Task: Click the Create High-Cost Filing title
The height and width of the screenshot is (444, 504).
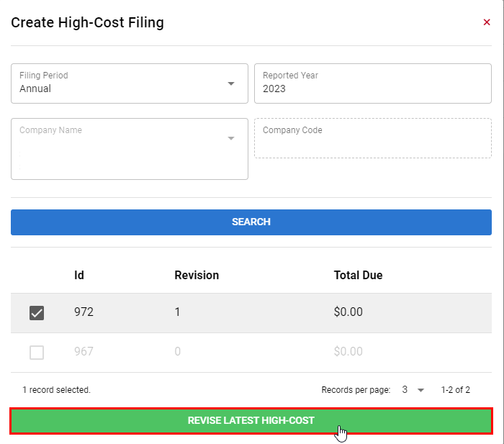Action: tap(87, 23)
